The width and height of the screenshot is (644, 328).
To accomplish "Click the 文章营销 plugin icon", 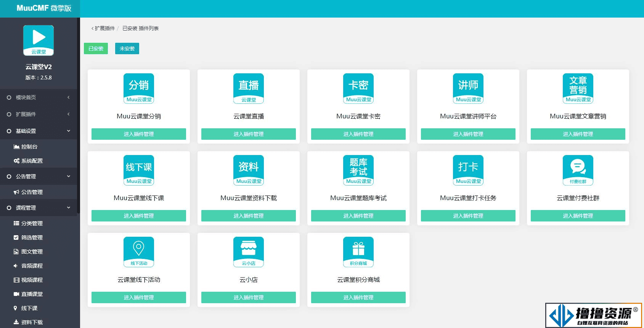I will [x=578, y=89].
